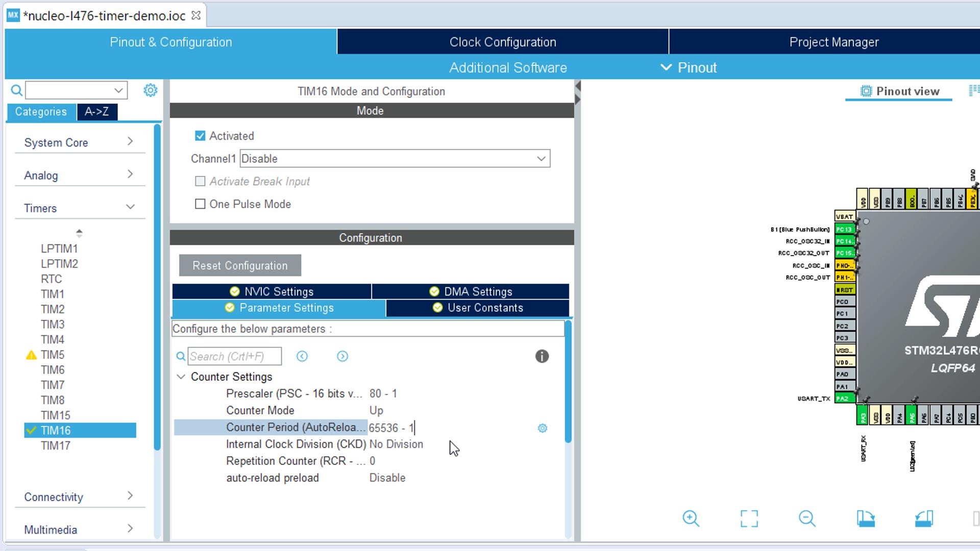Screen dimensions: 980x551
Task: Uncheck the Activated checkbox
Action: click(200, 136)
